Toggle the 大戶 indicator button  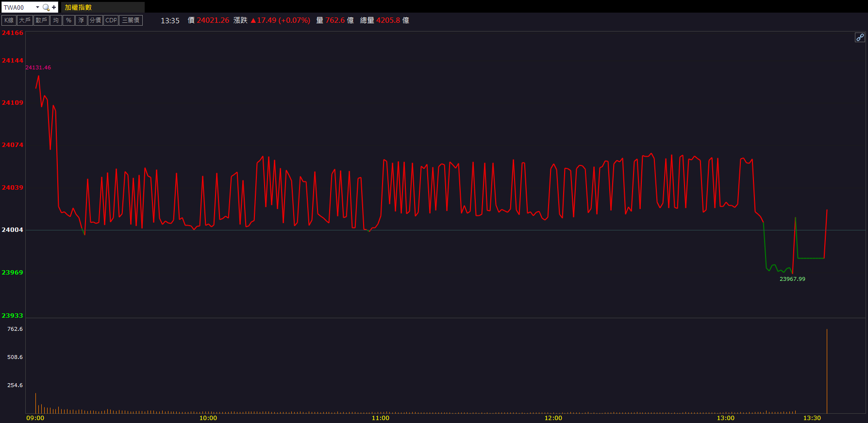(x=24, y=20)
